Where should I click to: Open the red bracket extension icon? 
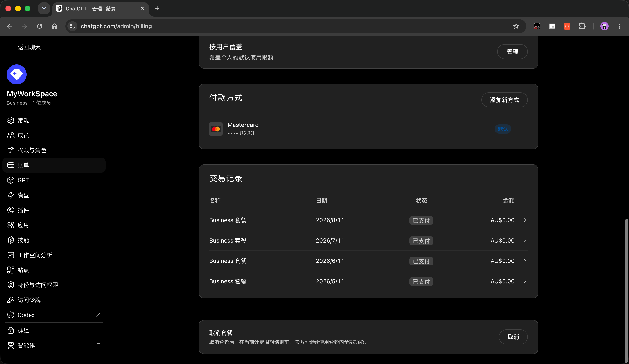(567, 26)
